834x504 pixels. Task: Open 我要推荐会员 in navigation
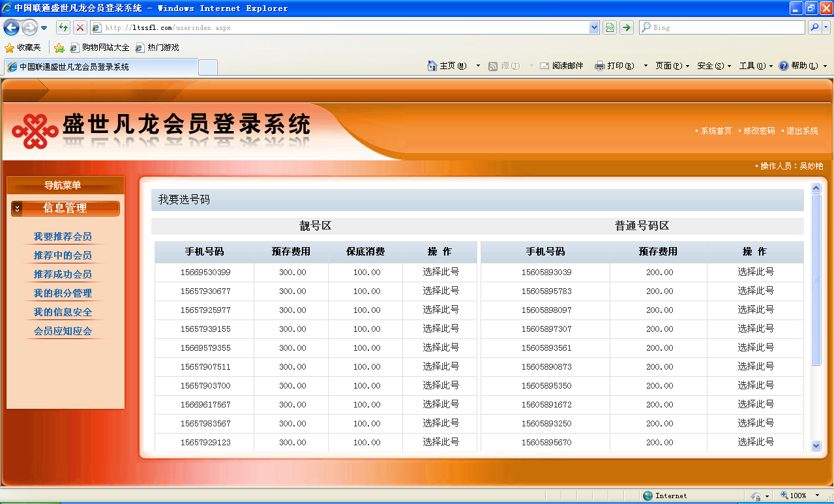63,237
